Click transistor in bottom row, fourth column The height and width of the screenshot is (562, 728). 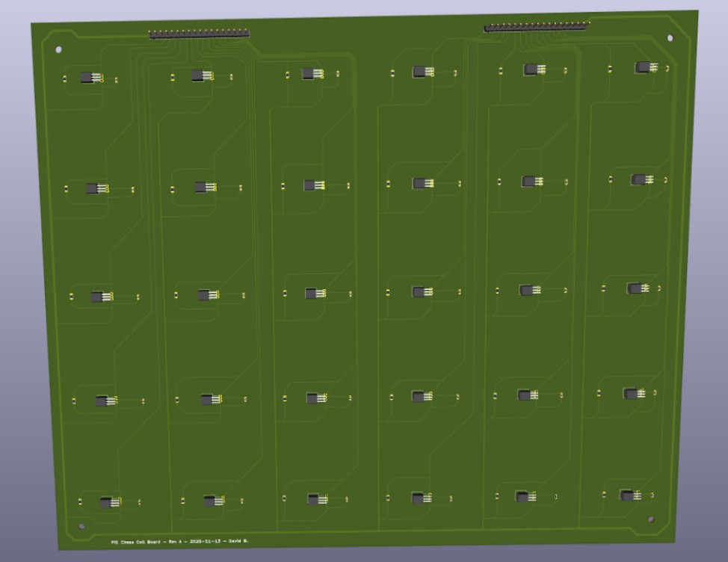[x=420, y=498]
